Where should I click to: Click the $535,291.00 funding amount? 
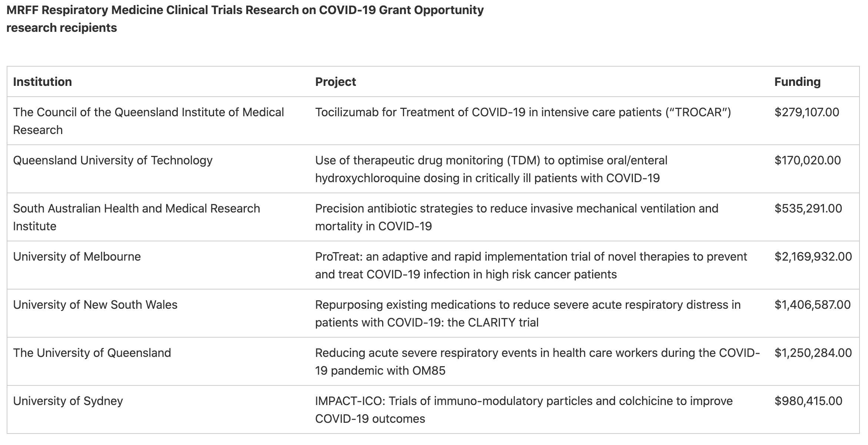point(808,208)
